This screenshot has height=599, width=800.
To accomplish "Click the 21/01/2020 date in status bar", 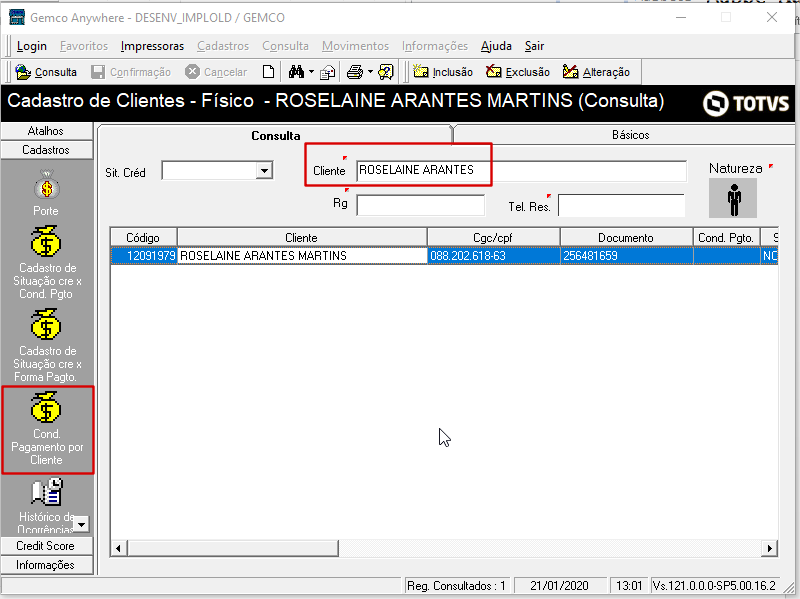I will [560, 585].
